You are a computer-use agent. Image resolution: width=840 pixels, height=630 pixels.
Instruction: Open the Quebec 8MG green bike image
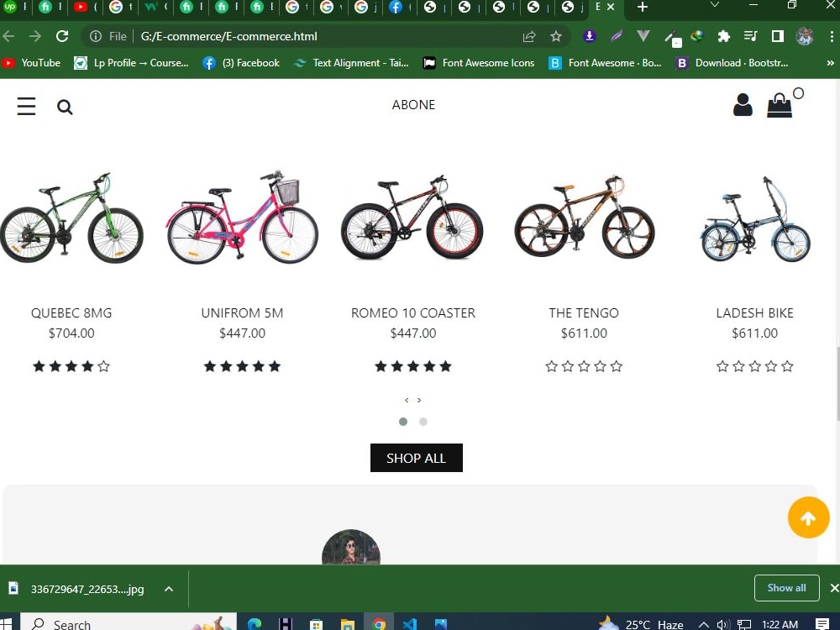tap(71, 218)
